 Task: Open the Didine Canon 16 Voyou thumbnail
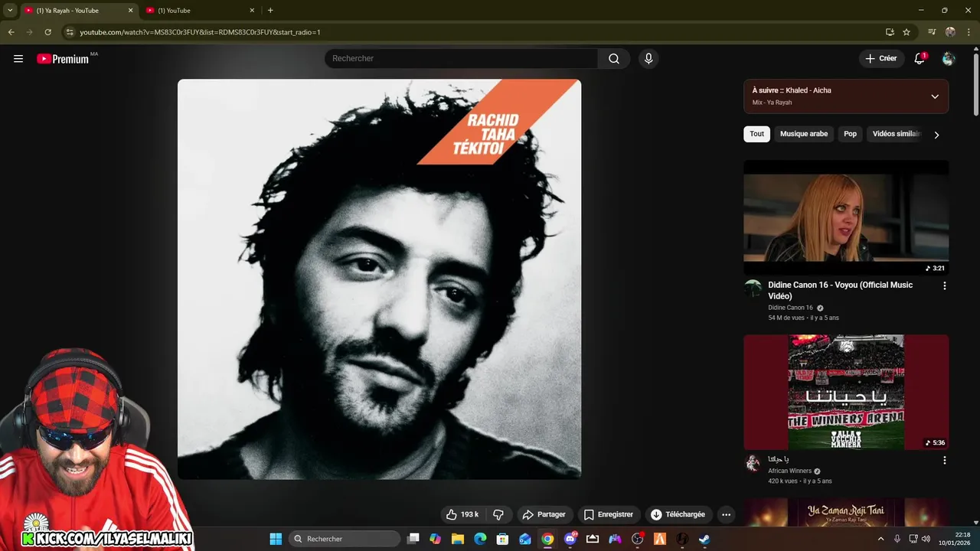pos(846,217)
